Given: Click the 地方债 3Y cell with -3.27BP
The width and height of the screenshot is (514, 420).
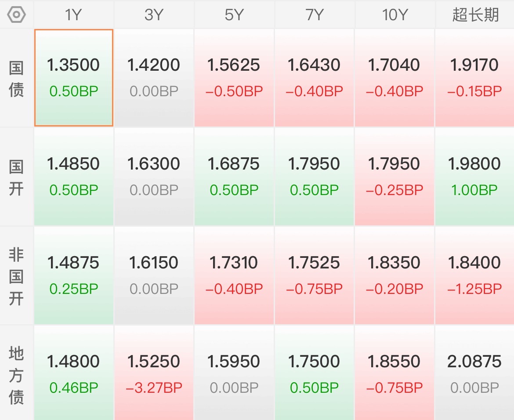Looking at the screenshot, I should (x=154, y=373).
